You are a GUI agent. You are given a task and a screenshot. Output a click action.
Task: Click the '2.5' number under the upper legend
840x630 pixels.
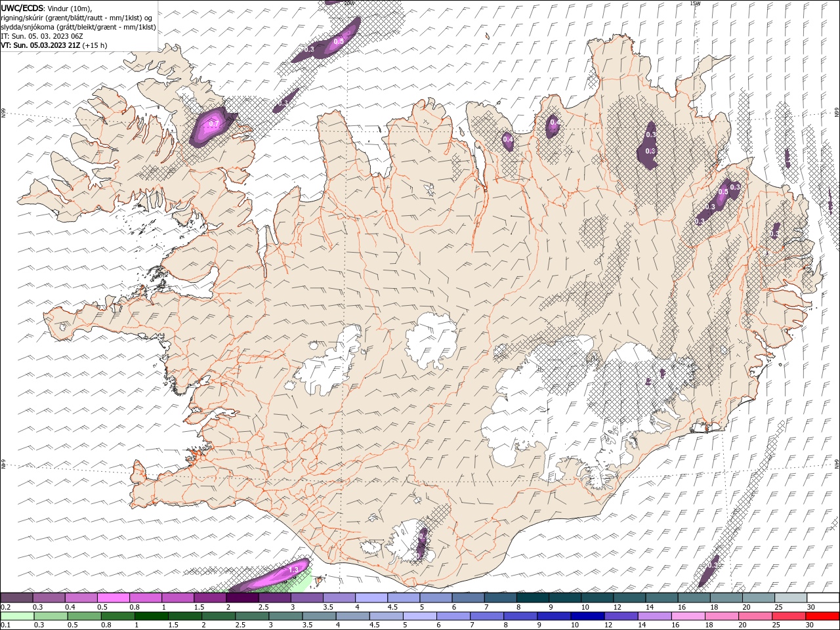(x=263, y=607)
